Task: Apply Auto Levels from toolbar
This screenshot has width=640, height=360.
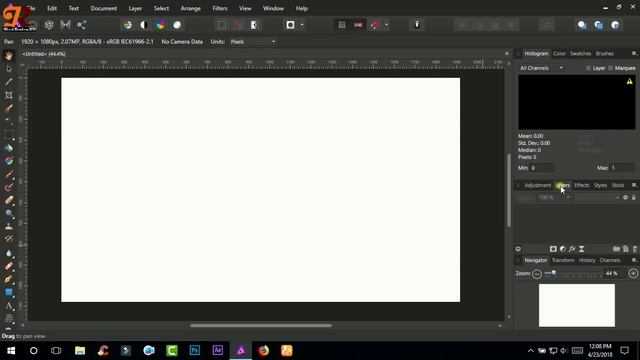Action: click(128, 25)
